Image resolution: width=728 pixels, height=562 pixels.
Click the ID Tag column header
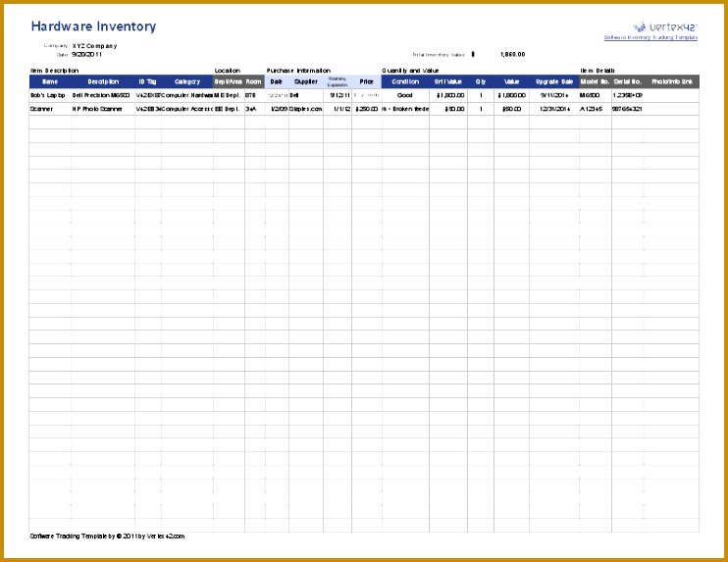(147, 81)
